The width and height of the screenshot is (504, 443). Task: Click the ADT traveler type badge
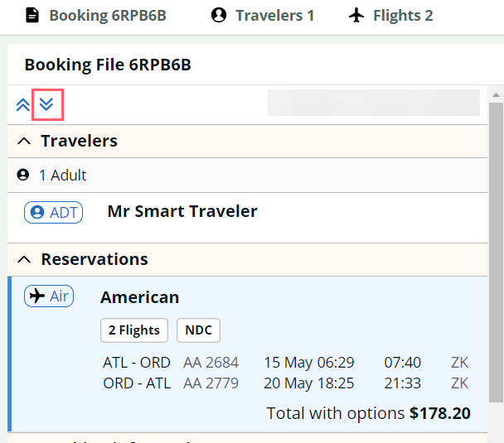click(x=53, y=212)
